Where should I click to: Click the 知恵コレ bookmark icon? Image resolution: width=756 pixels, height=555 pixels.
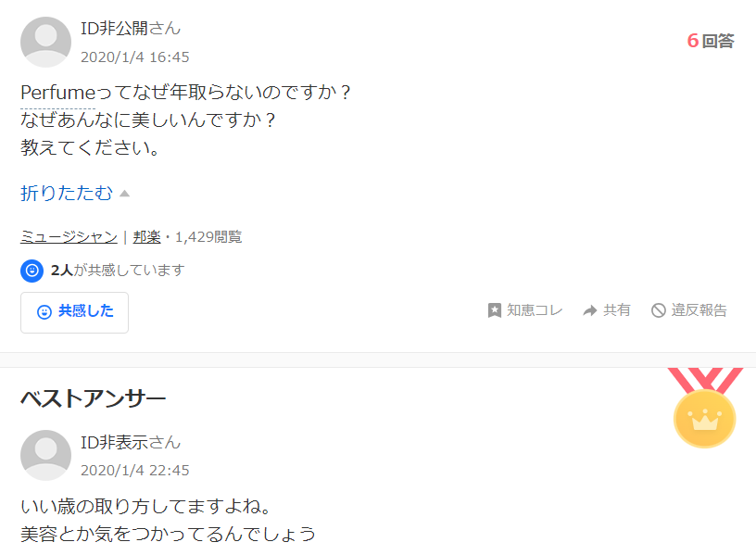[x=494, y=310]
